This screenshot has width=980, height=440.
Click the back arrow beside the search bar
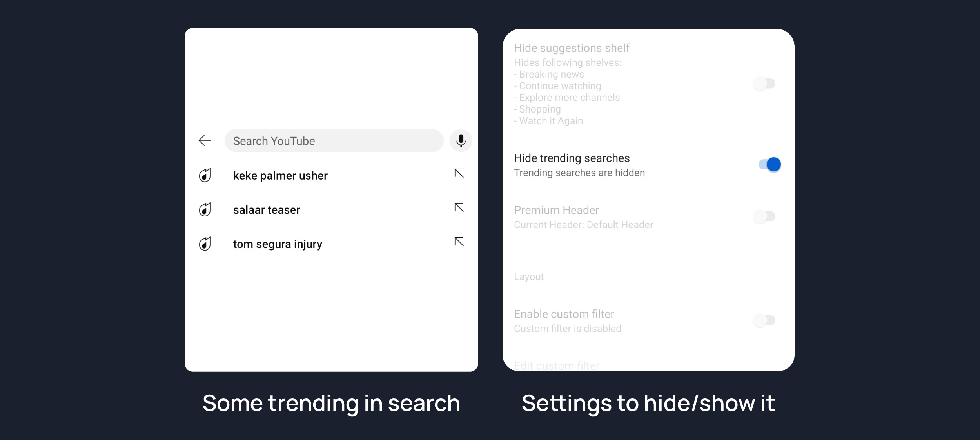coord(205,140)
